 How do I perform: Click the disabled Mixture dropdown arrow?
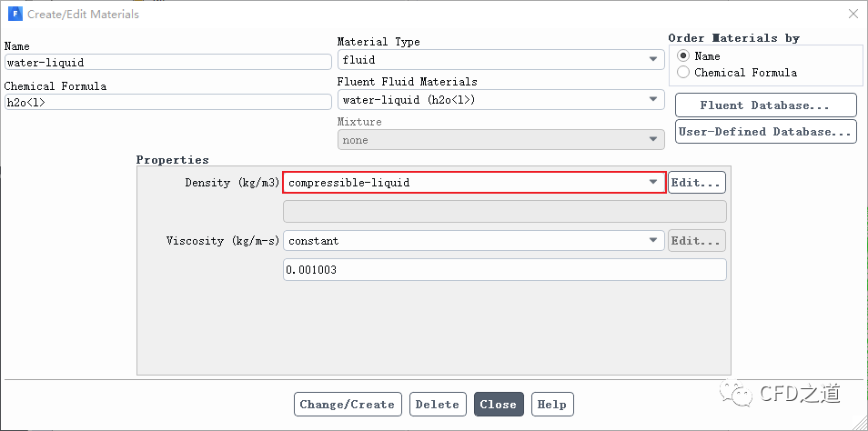[653, 140]
